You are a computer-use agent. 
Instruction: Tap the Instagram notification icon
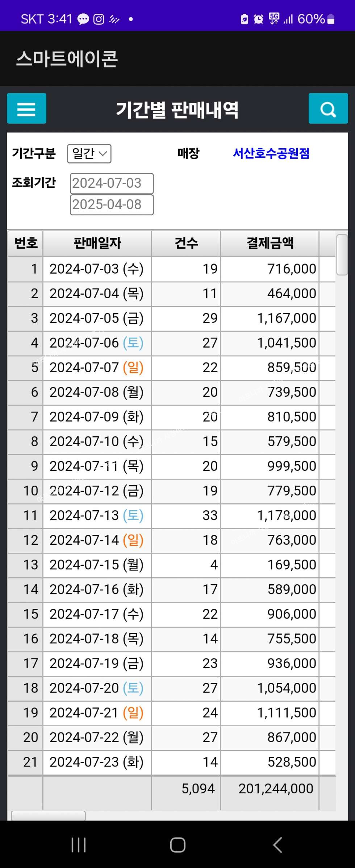click(x=99, y=19)
